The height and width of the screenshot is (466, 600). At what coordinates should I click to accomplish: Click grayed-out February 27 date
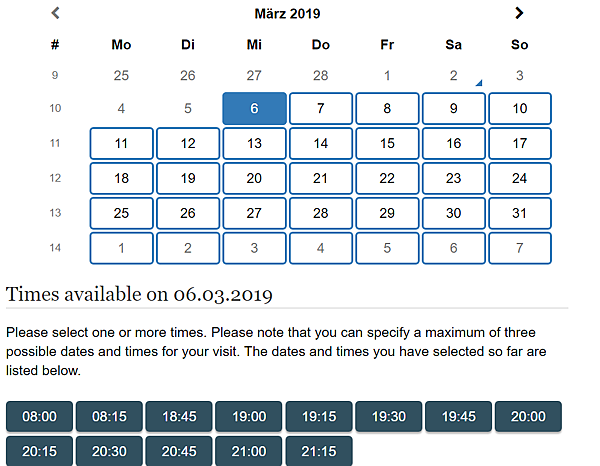point(254,75)
